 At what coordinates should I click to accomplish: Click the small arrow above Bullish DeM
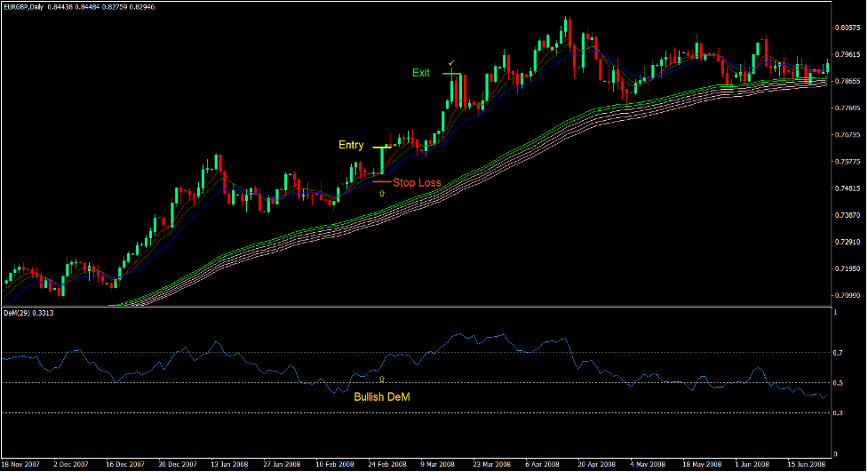[x=382, y=379]
